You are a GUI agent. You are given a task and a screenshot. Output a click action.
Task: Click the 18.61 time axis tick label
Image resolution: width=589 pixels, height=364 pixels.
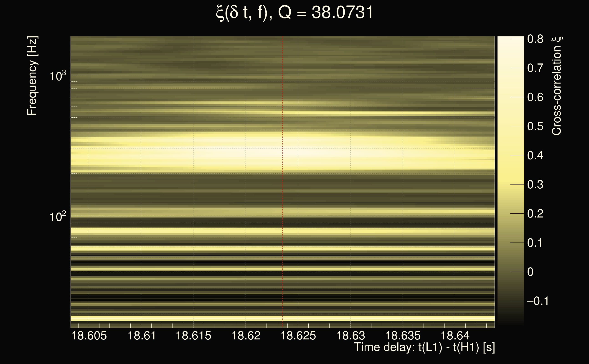click(x=142, y=336)
